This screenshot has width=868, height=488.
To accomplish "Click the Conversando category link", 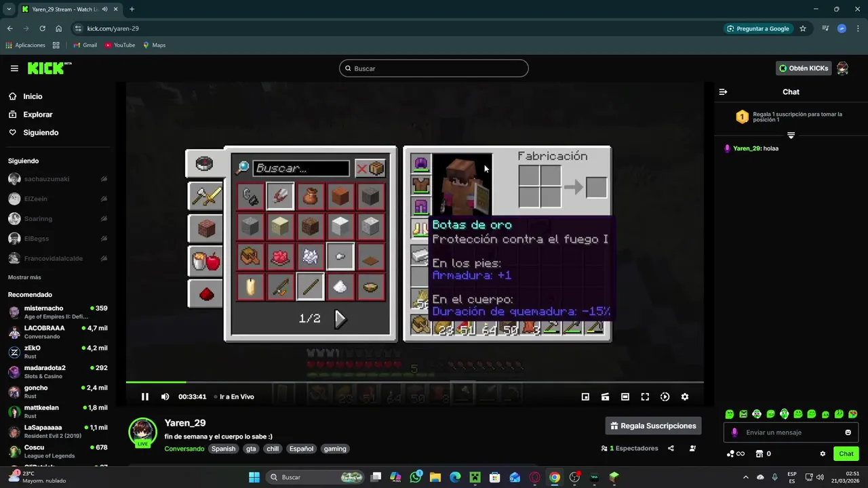I will [184, 449].
